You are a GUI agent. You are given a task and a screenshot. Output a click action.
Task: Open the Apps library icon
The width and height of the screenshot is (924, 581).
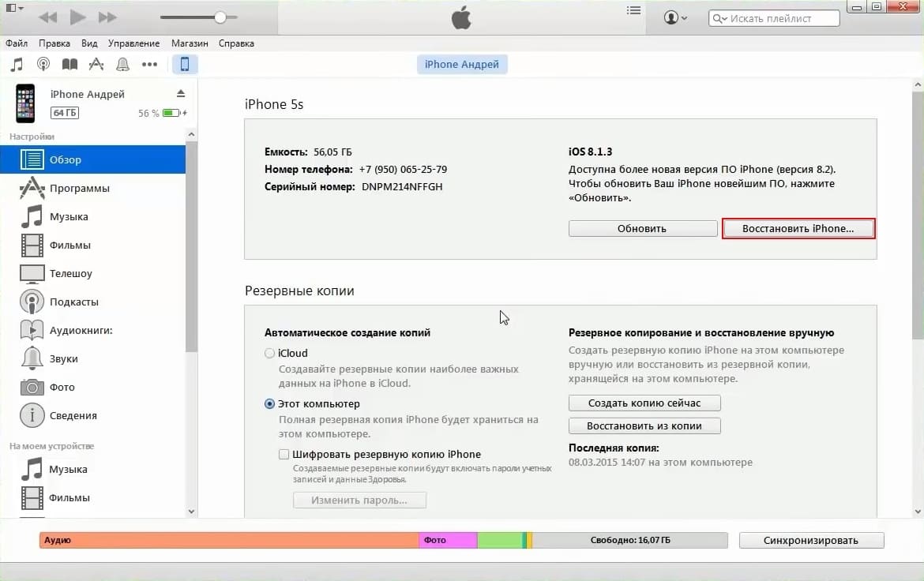[96, 64]
